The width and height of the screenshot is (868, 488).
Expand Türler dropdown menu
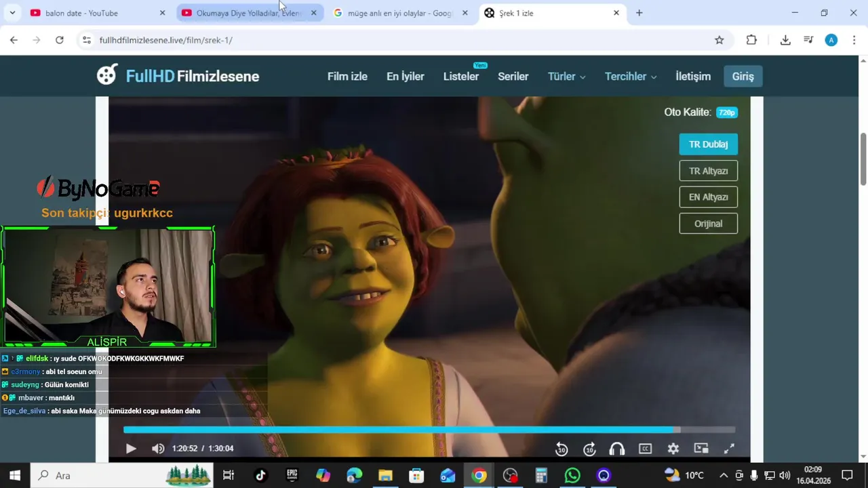(x=566, y=77)
